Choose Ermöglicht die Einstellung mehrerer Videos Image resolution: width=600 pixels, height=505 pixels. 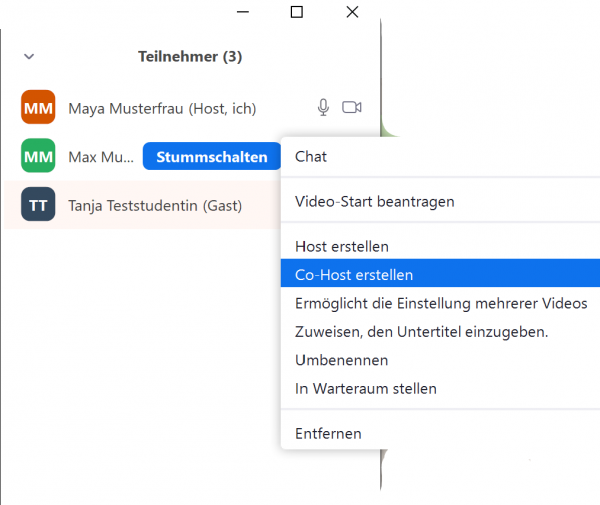point(441,303)
